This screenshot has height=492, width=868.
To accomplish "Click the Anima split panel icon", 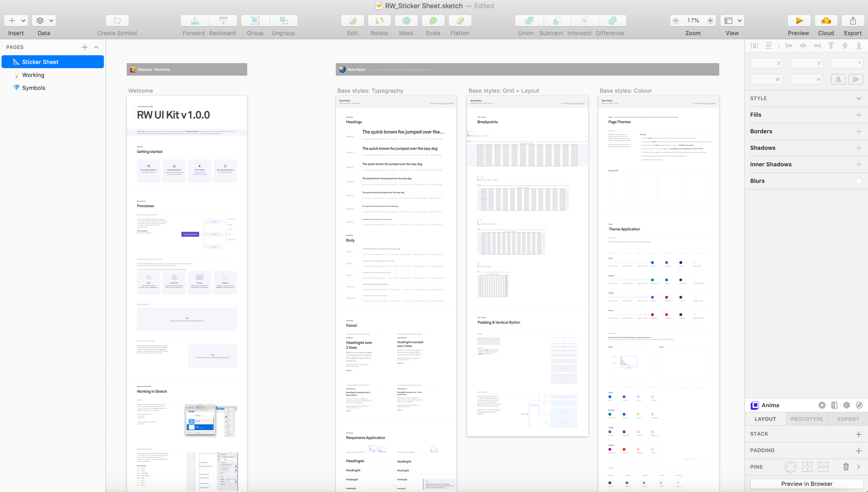I will pyautogui.click(x=834, y=405).
